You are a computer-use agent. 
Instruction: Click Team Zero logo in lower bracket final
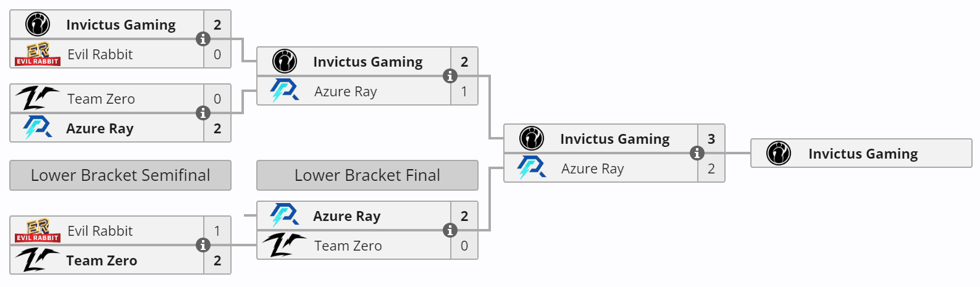click(x=285, y=245)
